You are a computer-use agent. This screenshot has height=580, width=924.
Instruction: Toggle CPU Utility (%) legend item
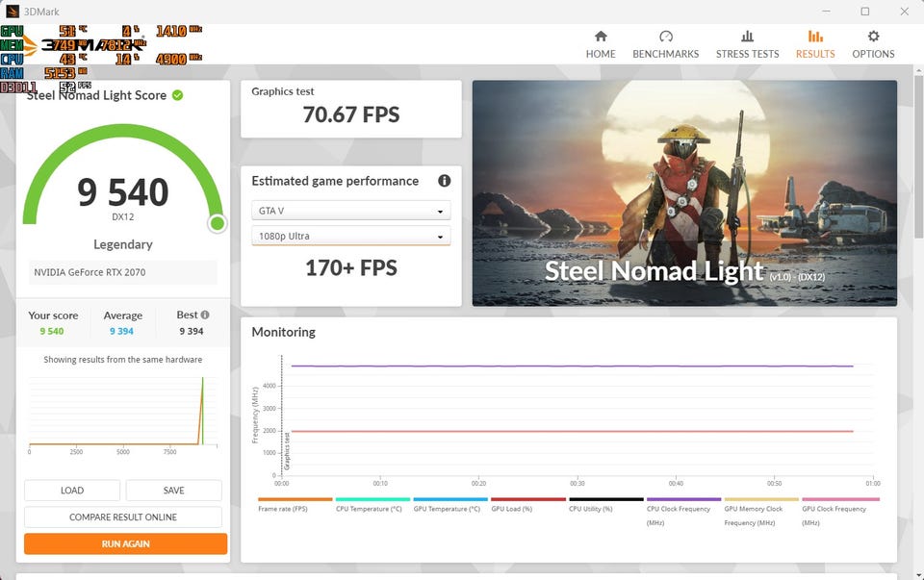[605, 505]
